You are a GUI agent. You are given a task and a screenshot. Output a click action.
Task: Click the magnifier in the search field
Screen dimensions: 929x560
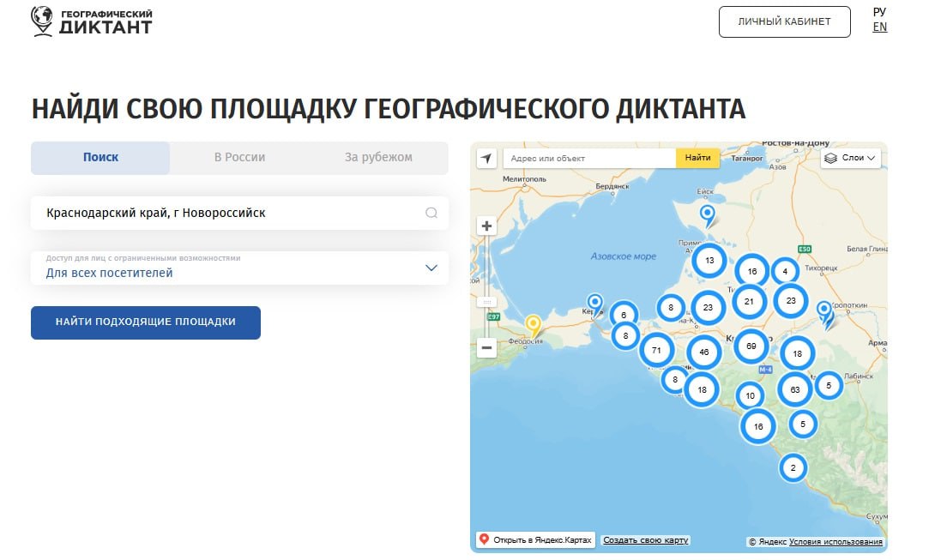coord(431,213)
